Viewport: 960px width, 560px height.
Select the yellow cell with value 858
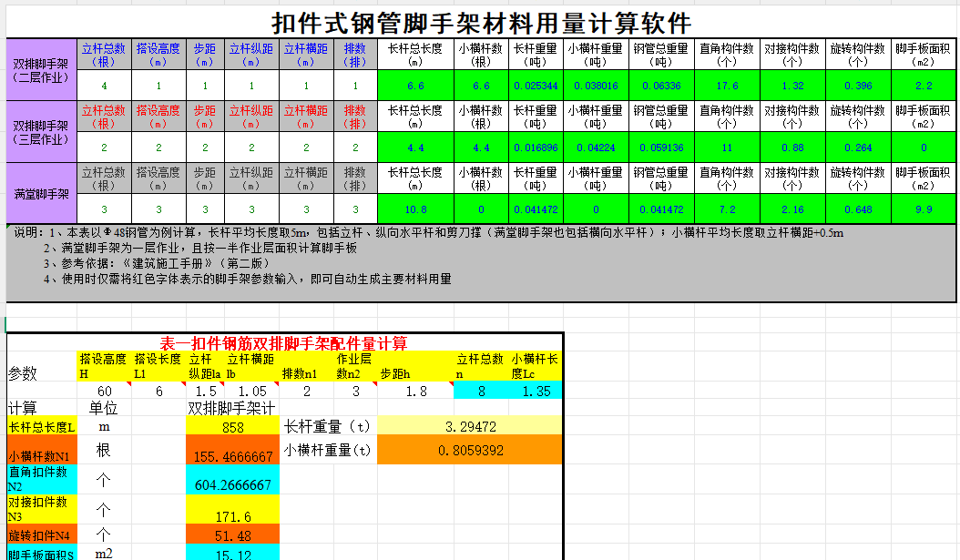pyautogui.click(x=232, y=426)
